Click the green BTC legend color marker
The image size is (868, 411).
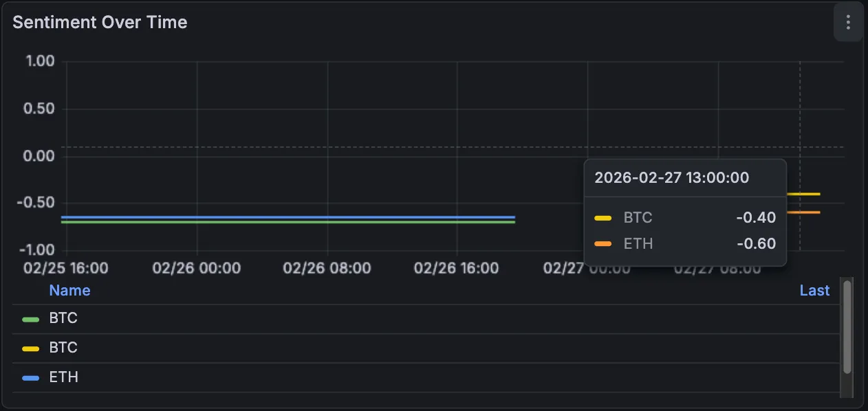tap(30, 320)
